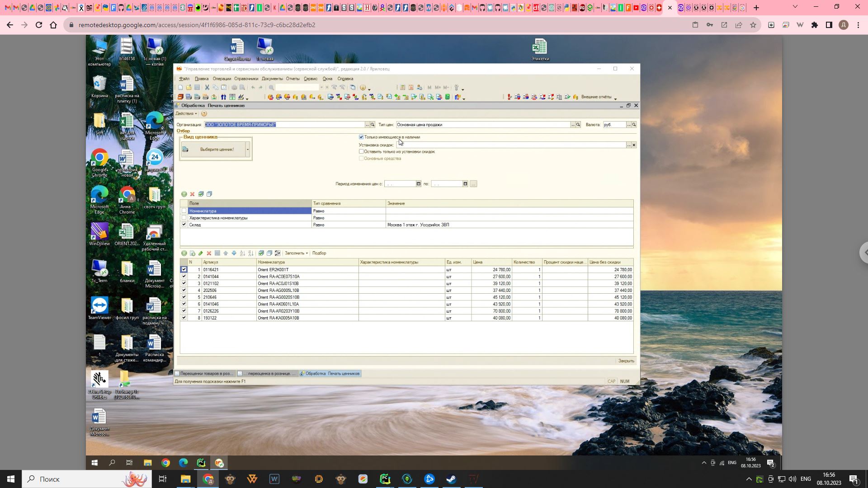The width and height of the screenshot is (868, 488).
Task: Click the sort ascending A-Z icon
Action: click(x=242, y=253)
